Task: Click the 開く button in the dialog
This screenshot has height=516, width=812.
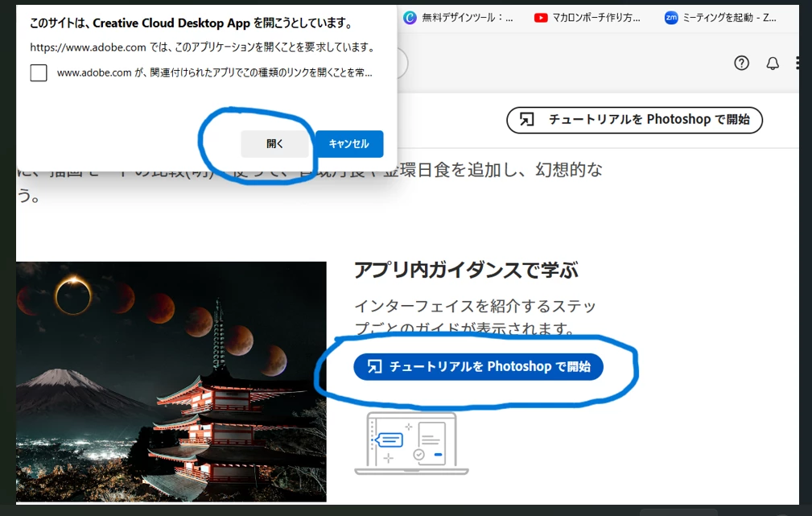Action: coord(274,143)
